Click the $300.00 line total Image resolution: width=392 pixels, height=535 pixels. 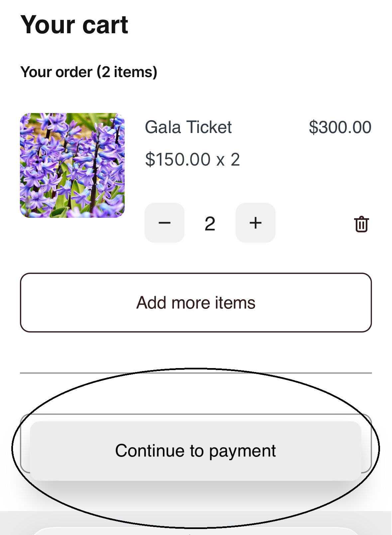340,127
